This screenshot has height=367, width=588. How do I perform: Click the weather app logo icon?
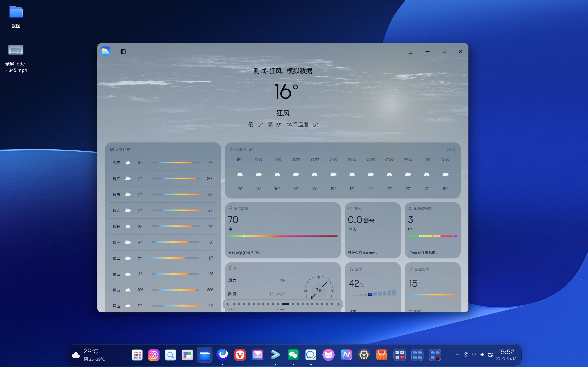(x=105, y=51)
